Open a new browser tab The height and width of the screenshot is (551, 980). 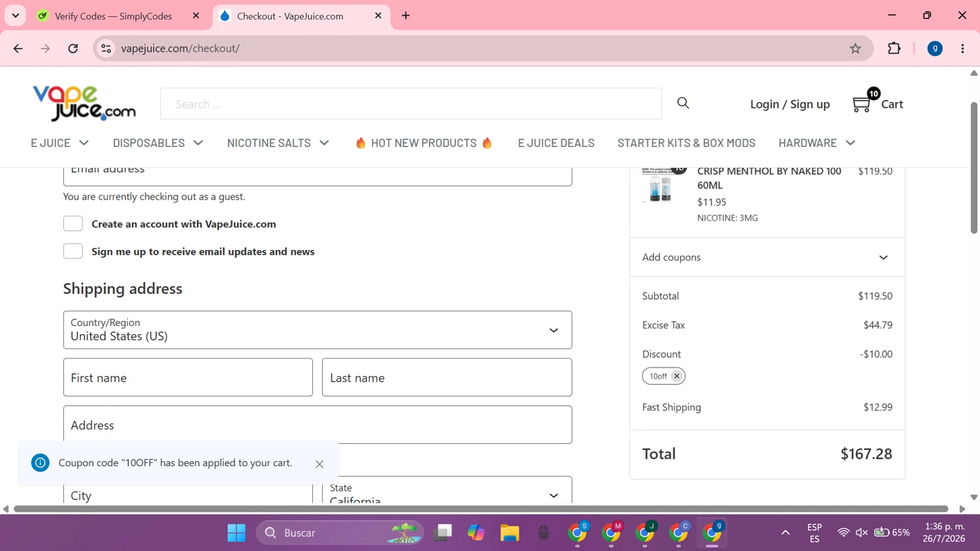point(406,16)
